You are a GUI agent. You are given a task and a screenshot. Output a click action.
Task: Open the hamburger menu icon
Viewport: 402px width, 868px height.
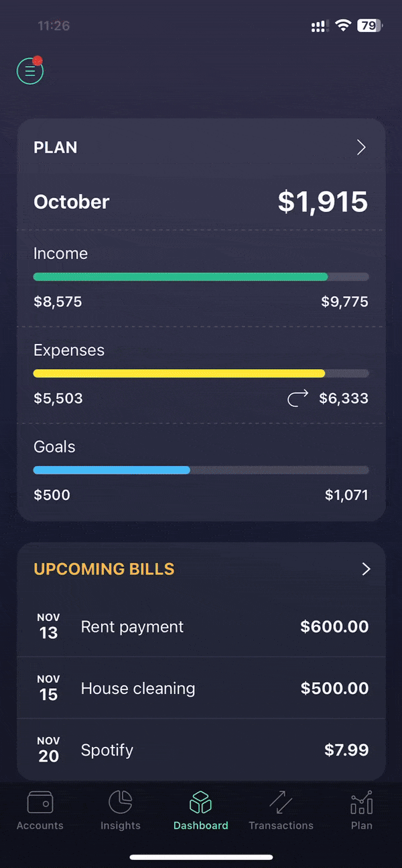[30, 71]
